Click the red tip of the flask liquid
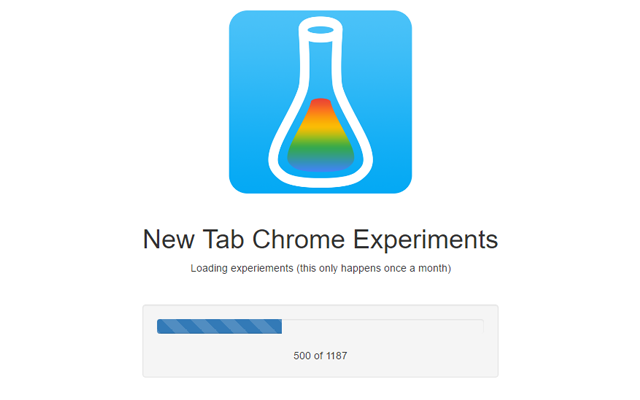The height and width of the screenshot is (400, 640). [320, 105]
